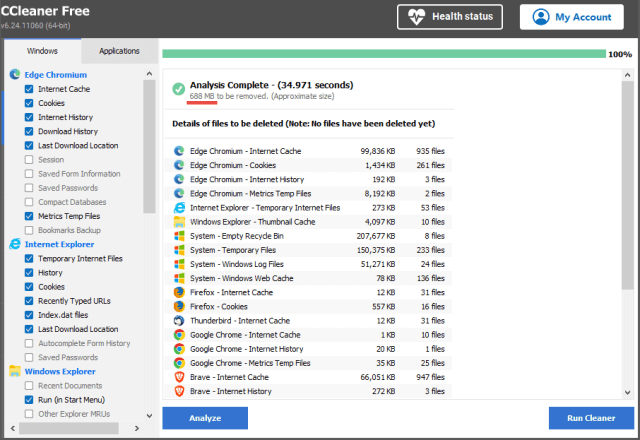This screenshot has width=640, height=440.
Task: Enable the Bookmarks Backup checkbox
Action: coord(29,230)
